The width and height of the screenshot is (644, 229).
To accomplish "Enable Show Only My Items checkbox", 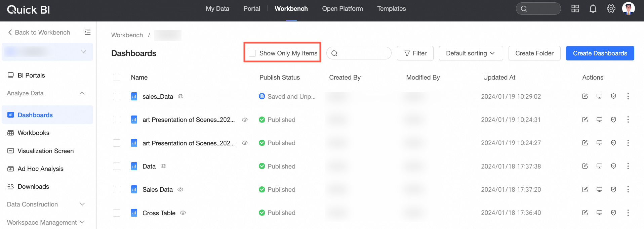I will pos(252,53).
